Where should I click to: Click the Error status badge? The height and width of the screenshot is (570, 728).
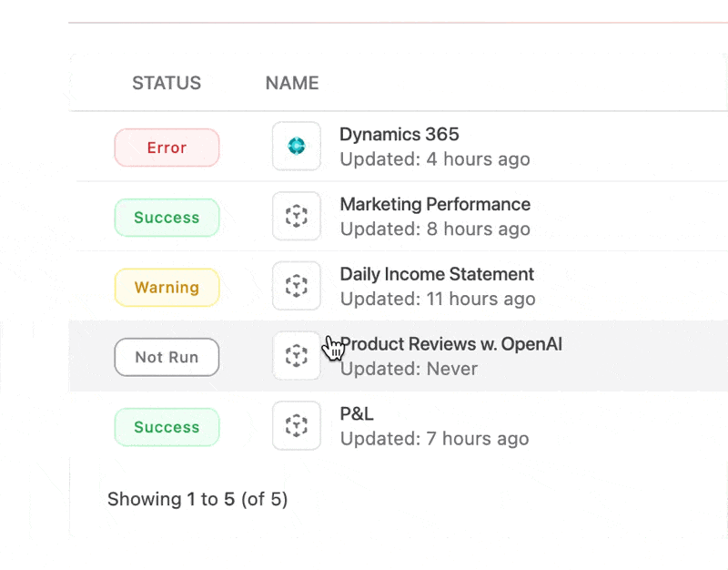(x=167, y=148)
